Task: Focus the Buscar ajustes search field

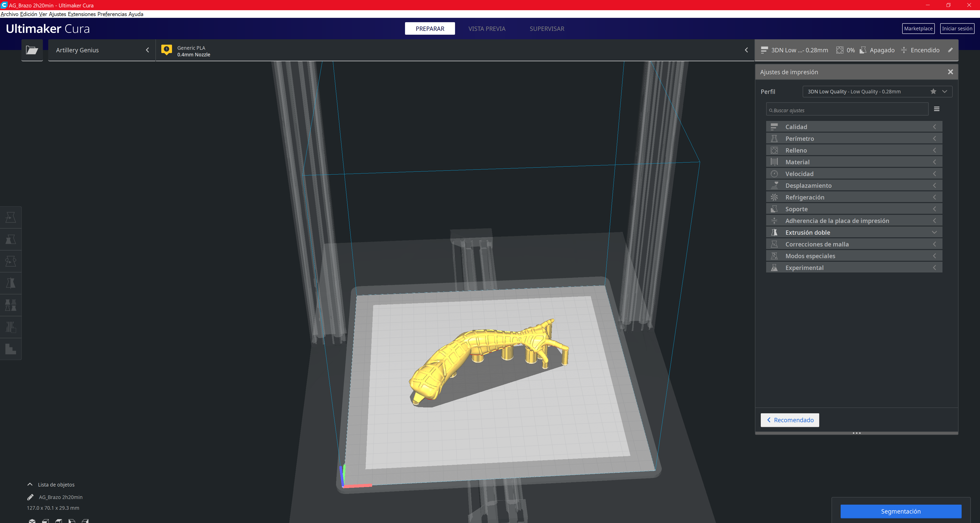Action: click(847, 110)
